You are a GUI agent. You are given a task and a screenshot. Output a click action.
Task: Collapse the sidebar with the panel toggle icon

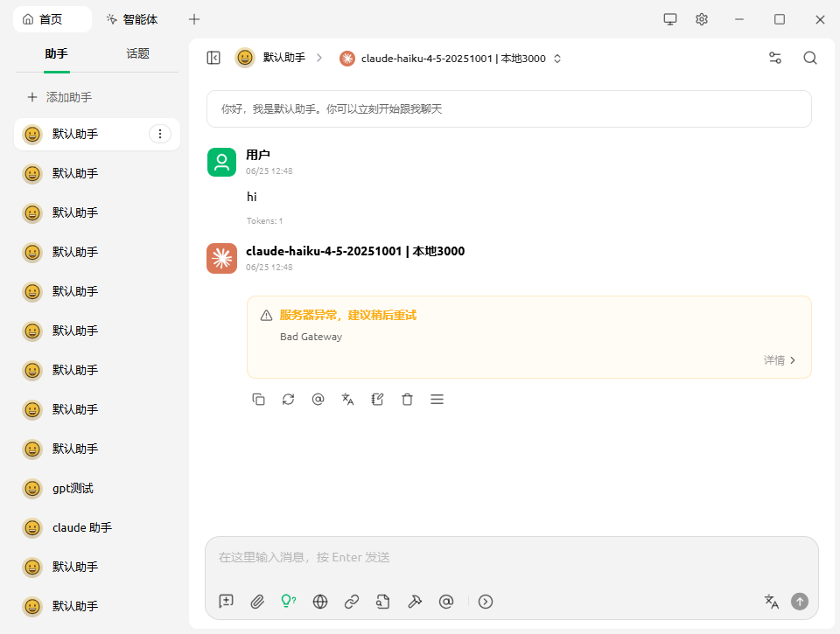coord(213,58)
